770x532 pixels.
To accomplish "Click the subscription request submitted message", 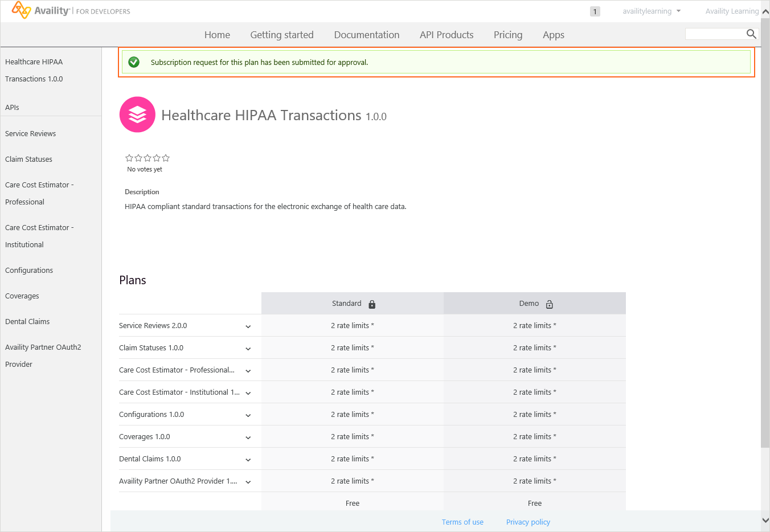I will click(x=259, y=62).
